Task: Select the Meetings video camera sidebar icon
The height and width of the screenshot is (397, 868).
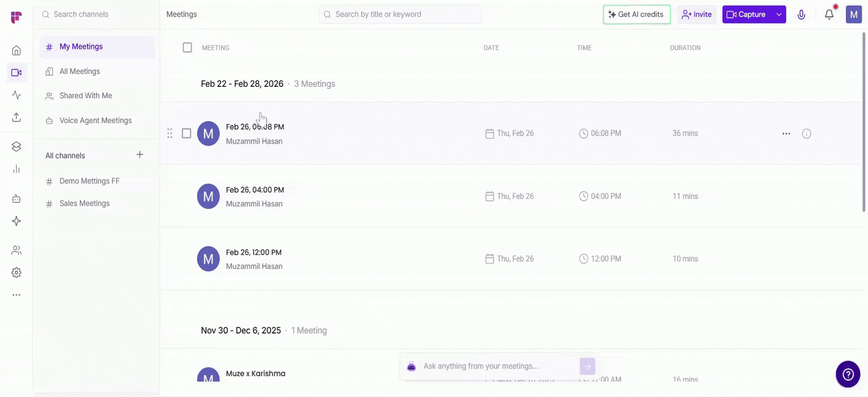Action: [x=17, y=72]
